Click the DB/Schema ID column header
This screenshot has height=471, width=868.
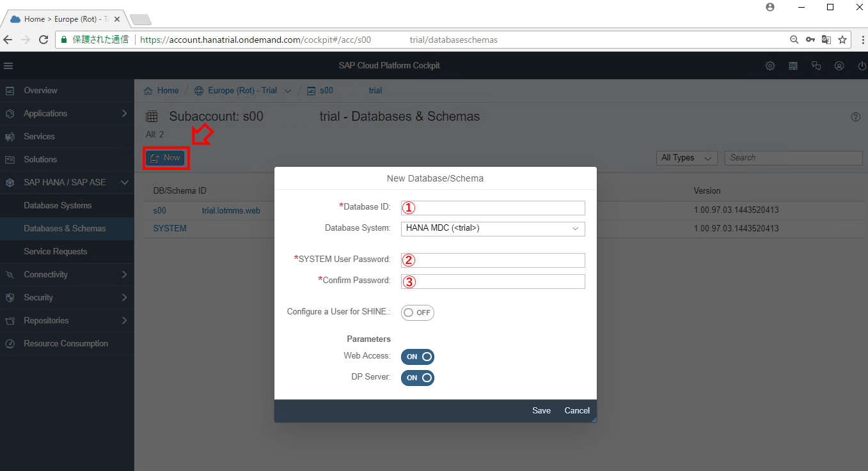[180, 191]
